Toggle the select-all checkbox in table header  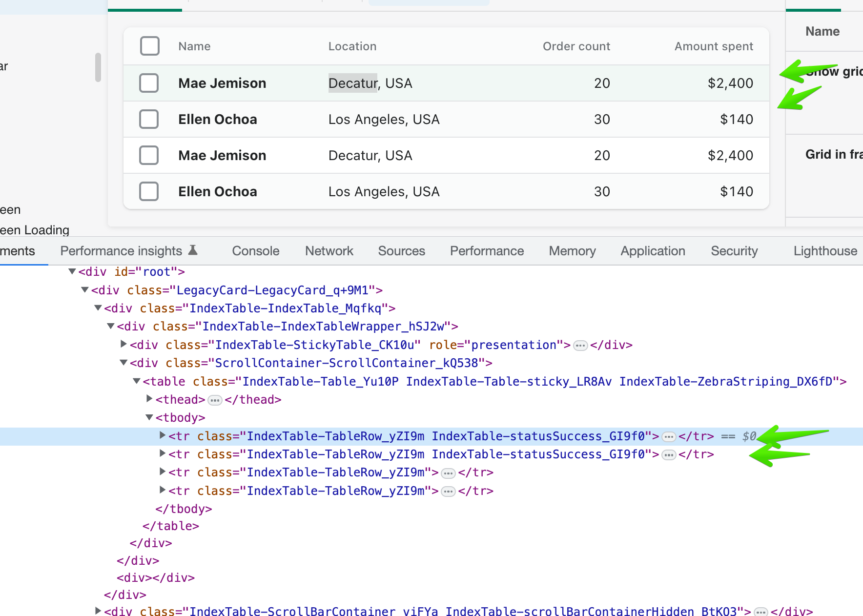coord(150,46)
